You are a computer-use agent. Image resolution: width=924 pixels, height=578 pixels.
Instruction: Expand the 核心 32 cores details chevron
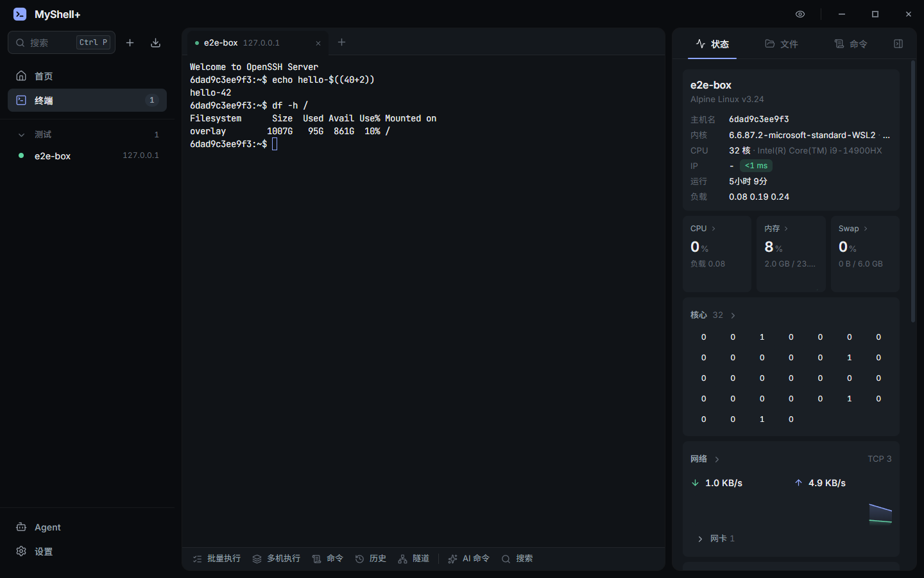733,315
